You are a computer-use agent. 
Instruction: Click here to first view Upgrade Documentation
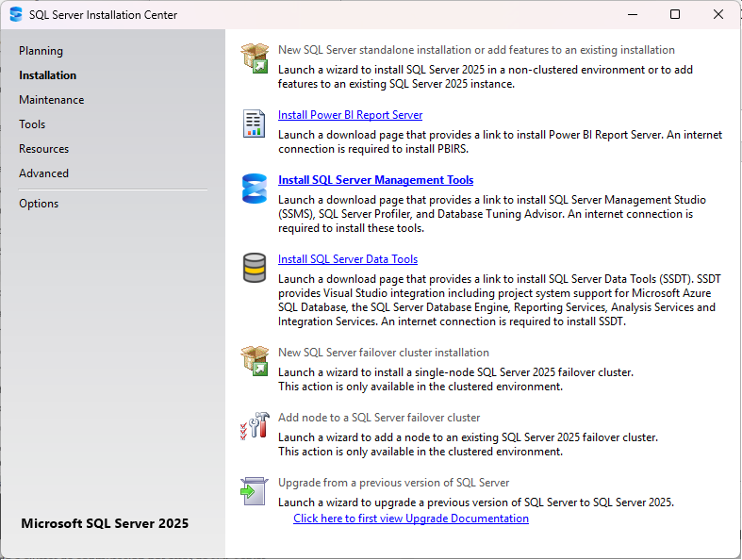[411, 519]
